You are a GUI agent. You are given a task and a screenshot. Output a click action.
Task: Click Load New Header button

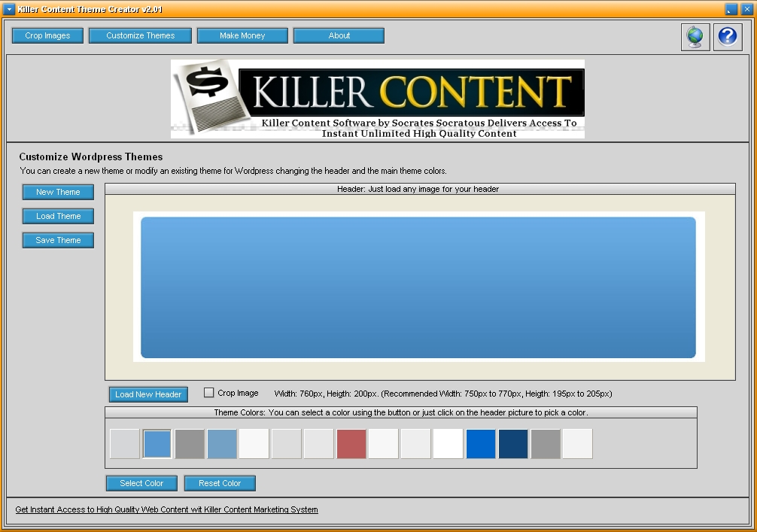(x=148, y=394)
